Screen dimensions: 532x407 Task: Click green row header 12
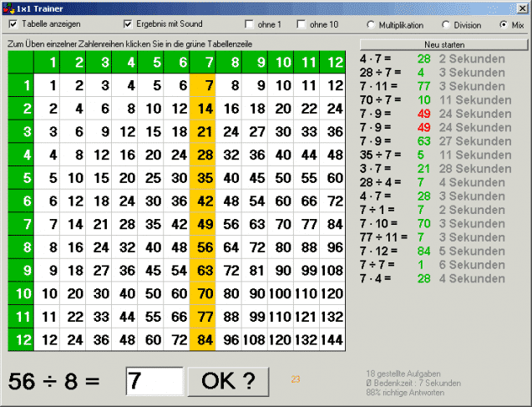[x=21, y=339]
